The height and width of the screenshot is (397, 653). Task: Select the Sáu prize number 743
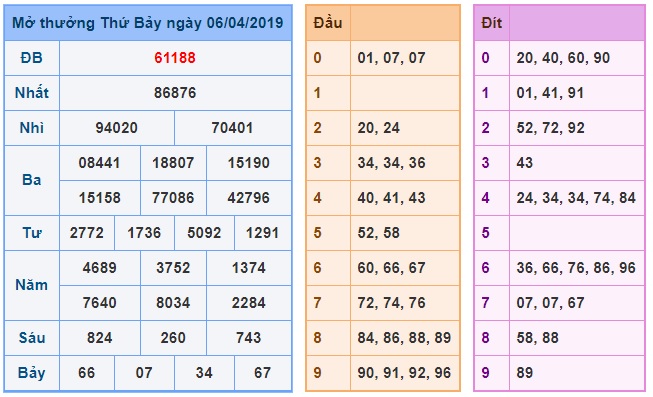tap(249, 338)
